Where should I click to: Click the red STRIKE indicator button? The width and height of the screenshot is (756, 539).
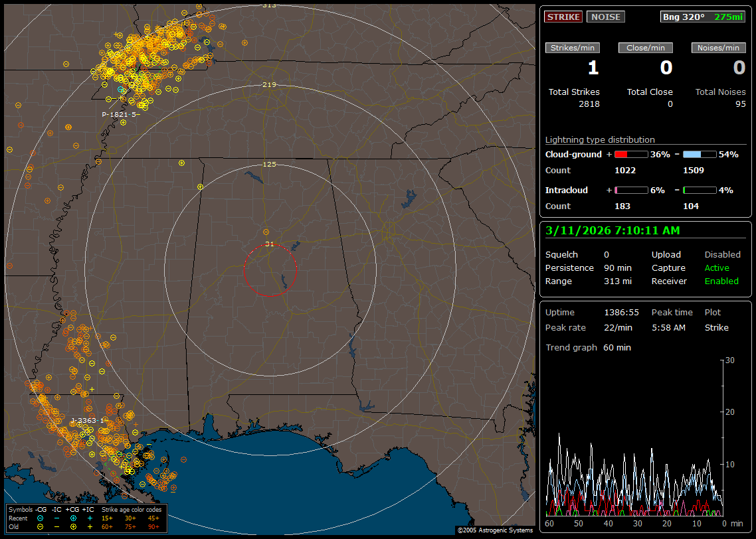point(563,17)
